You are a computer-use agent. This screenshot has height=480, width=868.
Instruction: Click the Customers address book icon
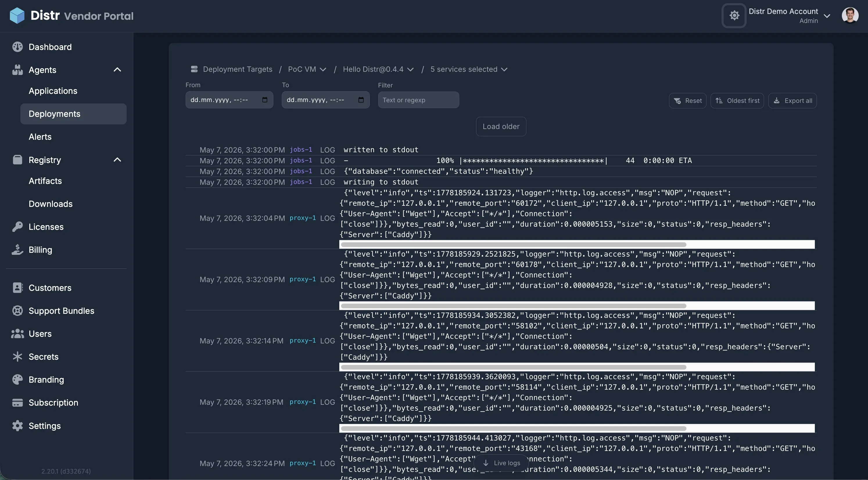click(x=17, y=288)
